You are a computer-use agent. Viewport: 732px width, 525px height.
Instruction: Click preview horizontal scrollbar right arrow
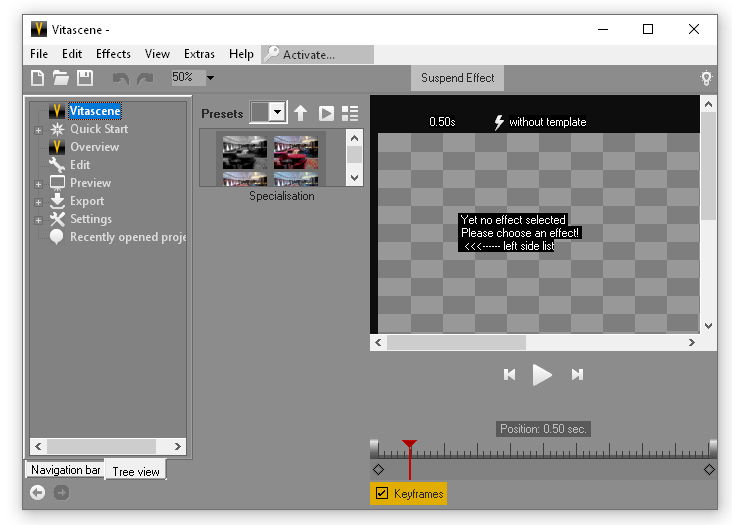pyautogui.click(x=691, y=343)
